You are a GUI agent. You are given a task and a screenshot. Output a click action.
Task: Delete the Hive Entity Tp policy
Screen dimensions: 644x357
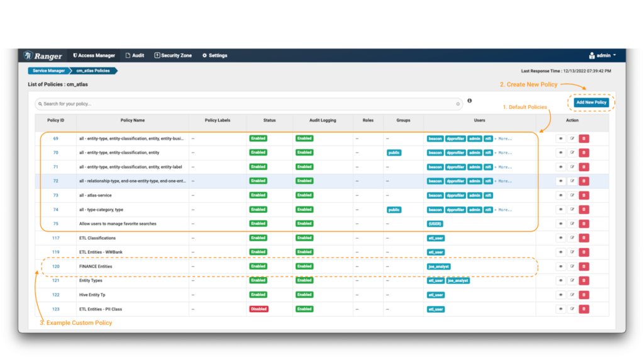click(x=584, y=295)
